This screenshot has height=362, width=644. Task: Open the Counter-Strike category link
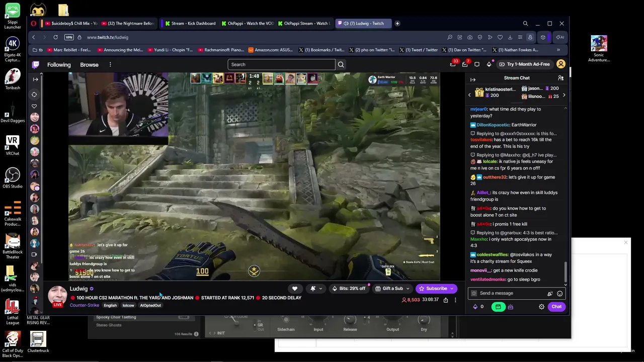coord(85,305)
